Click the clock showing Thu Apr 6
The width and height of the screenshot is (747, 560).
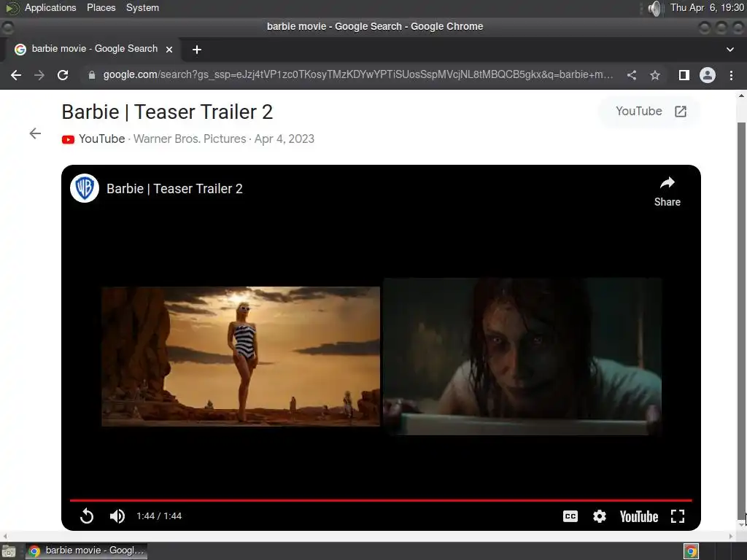(x=707, y=7)
